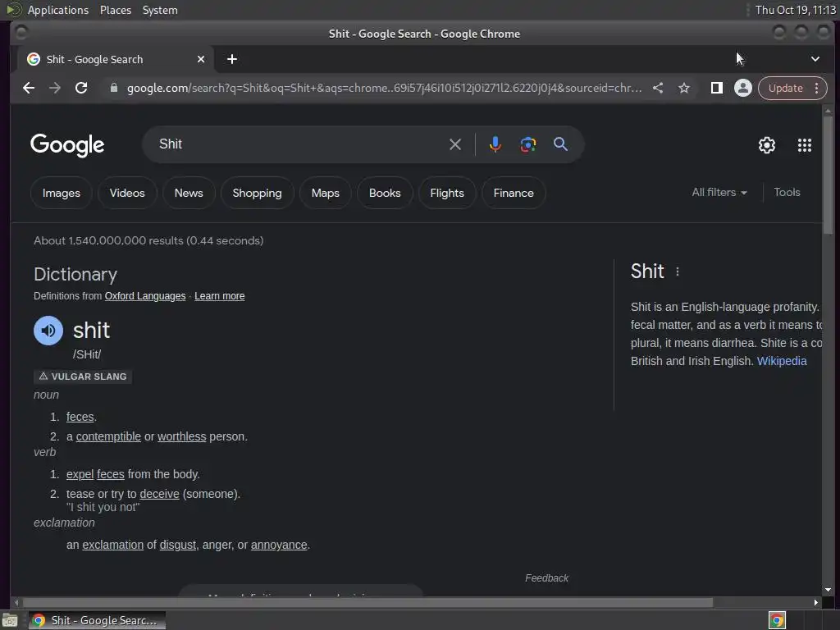
Task: Open site security padlock info
Action: [113, 88]
